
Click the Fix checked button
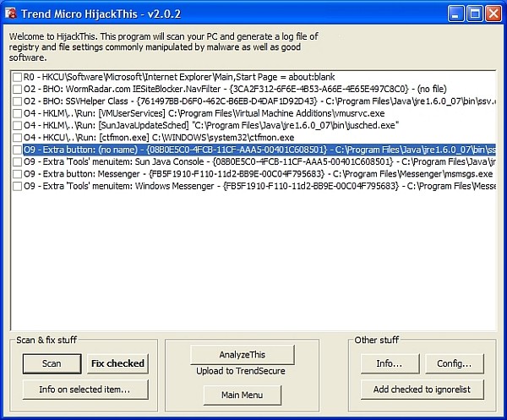(117, 363)
